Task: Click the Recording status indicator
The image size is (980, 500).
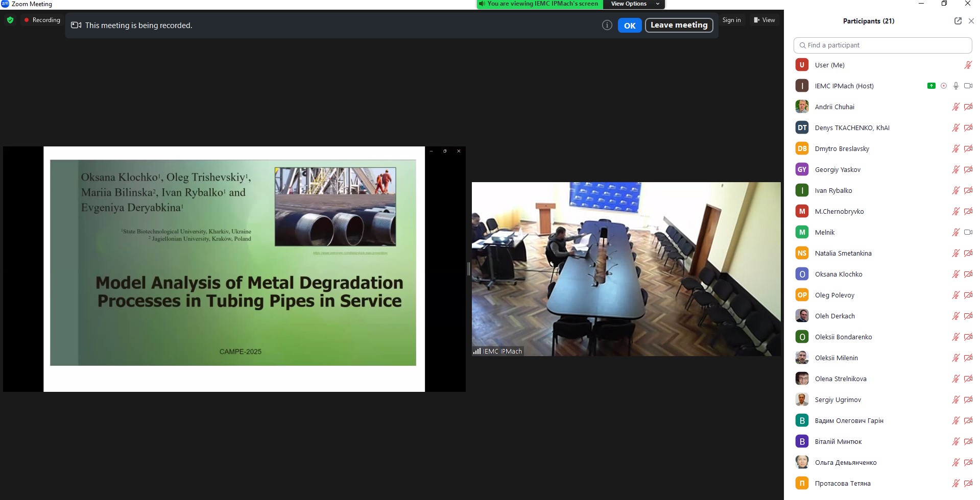Action: click(42, 20)
